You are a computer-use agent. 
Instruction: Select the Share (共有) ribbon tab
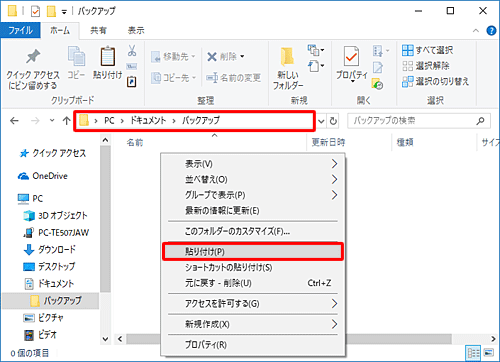click(x=98, y=30)
